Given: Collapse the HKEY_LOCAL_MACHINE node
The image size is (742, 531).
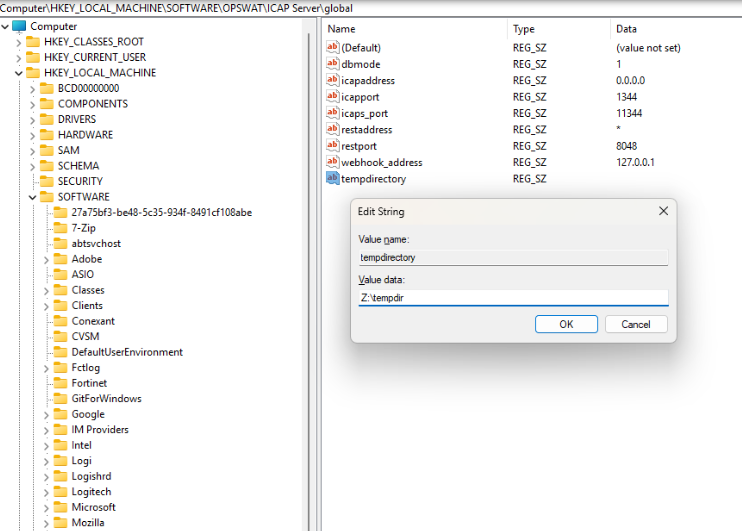Looking at the screenshot, I should [18, 73].
